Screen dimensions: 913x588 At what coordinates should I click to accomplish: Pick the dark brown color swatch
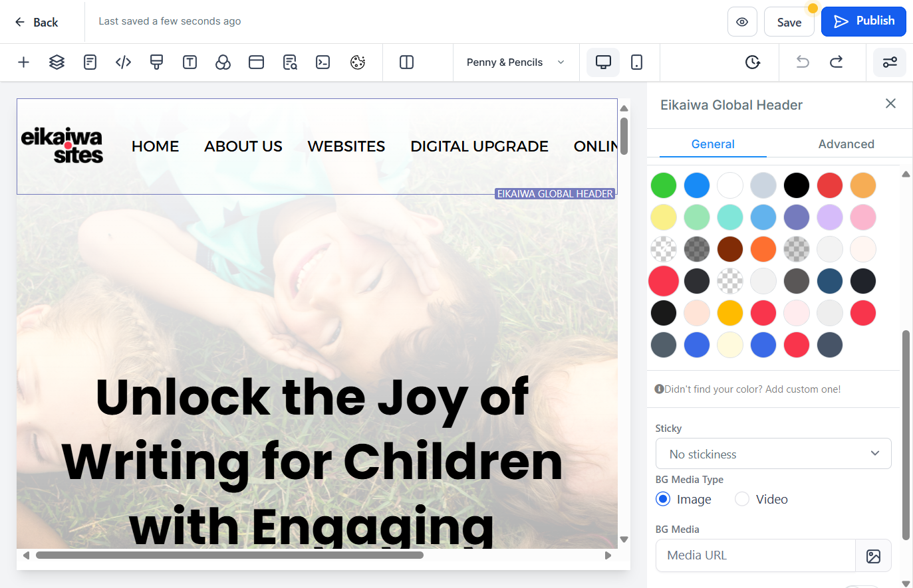point(730,249)
